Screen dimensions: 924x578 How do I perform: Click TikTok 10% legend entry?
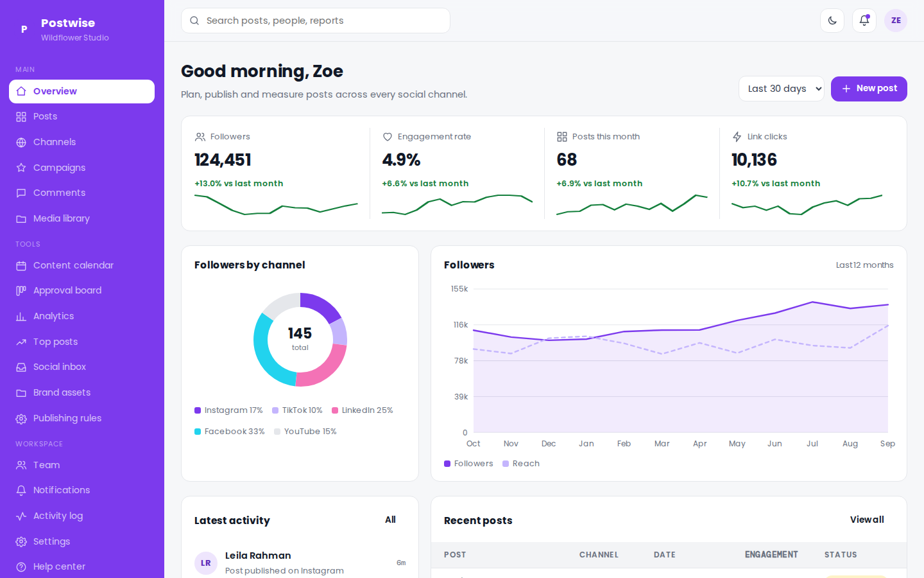coord(297,410)
